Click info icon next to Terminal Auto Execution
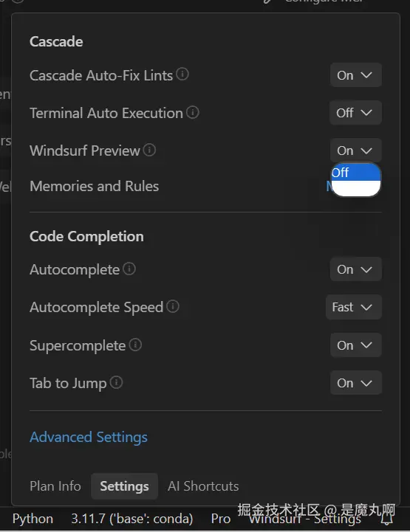This screenshot has width=410, height=532. click(x=193, y=112)
